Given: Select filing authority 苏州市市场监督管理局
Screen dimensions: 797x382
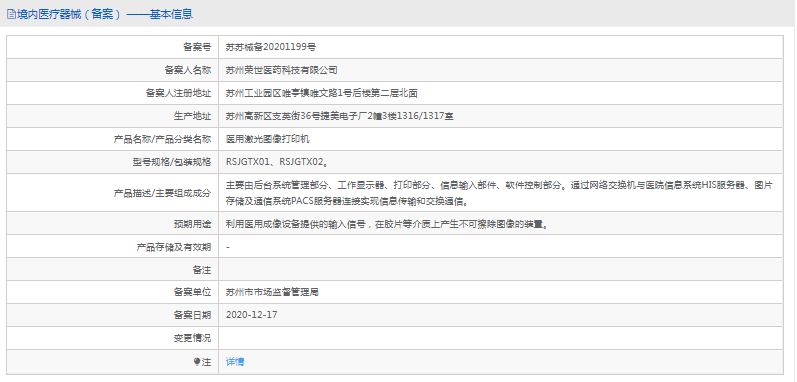Looking at the screenshot, I should pos(272,292).
